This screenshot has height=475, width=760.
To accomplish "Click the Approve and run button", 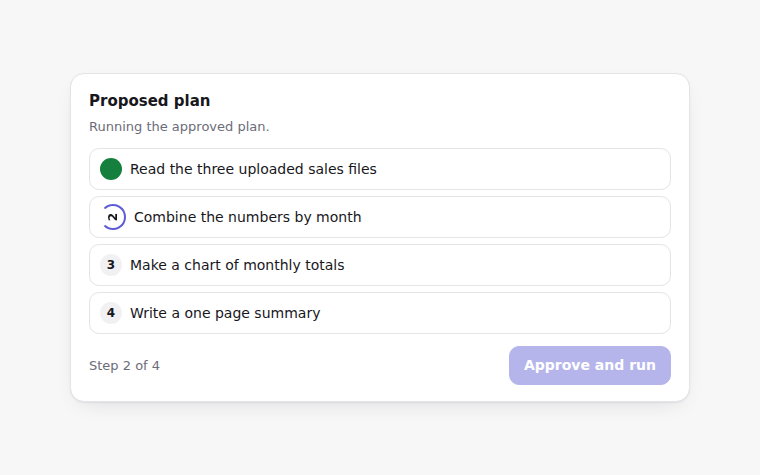I will point(590,365).
